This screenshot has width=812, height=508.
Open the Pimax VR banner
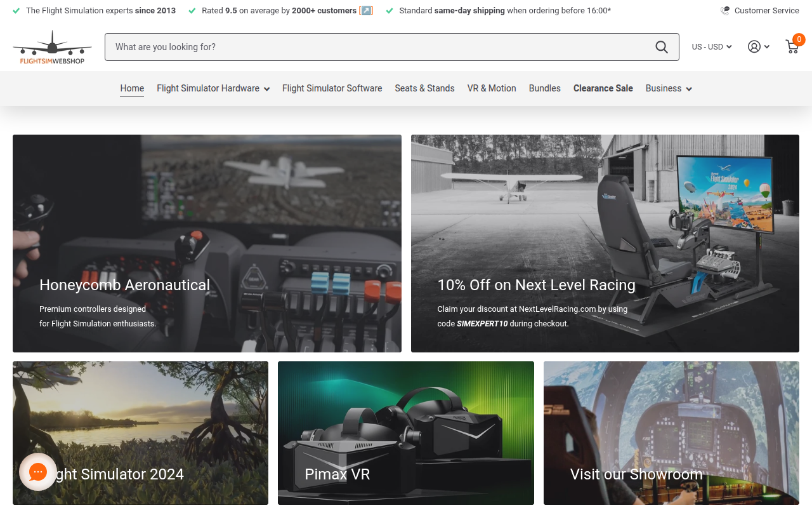tap(406, 433)
